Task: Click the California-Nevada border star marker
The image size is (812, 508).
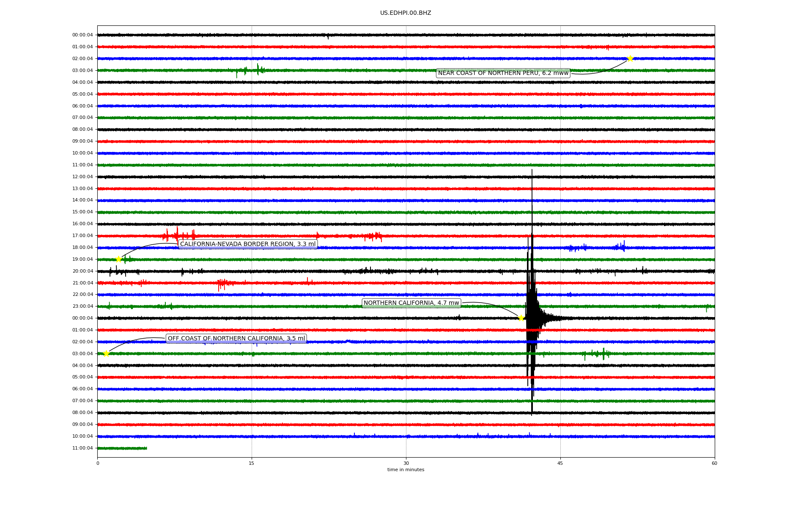Action: (119, 259)
